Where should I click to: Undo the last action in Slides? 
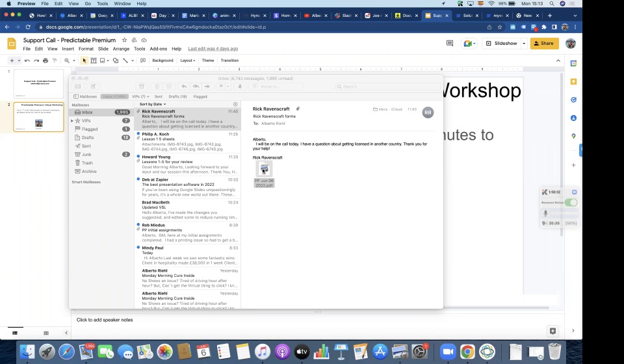27,60
